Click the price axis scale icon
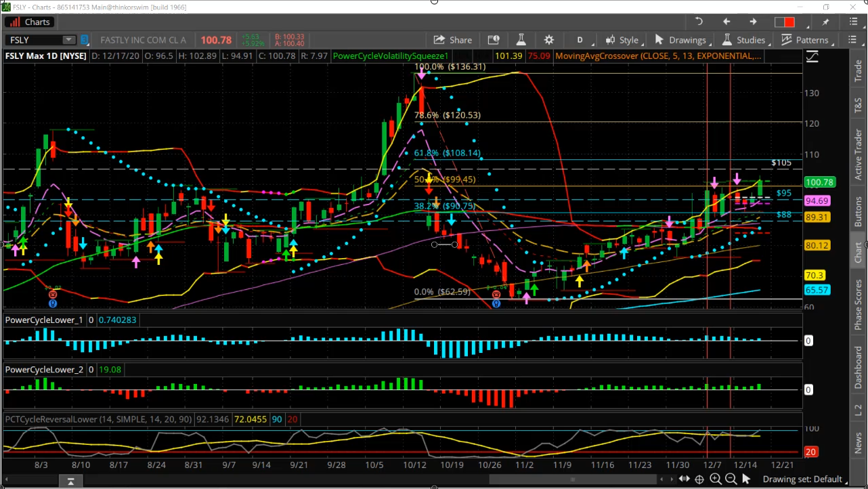Screen dimensions: 868x489 coord(812,57)
